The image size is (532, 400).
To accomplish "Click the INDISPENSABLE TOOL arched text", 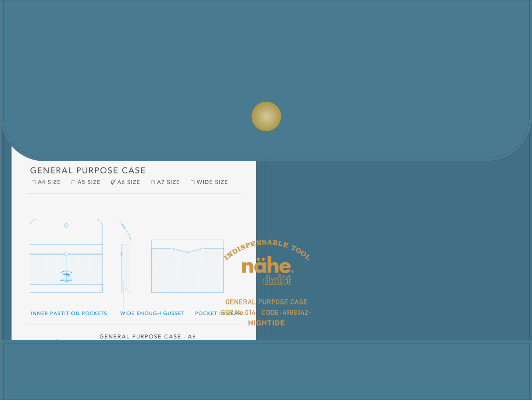I will [267, 247].
